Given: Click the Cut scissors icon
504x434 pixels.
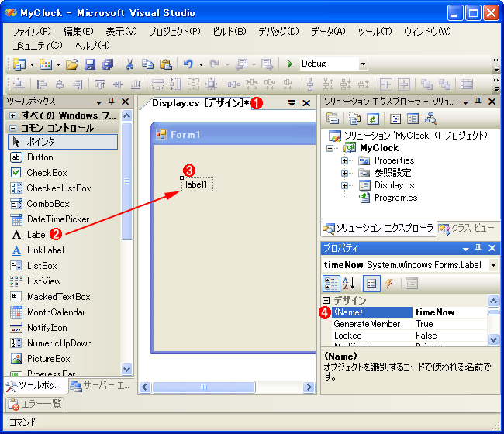Looking at the screenshot, I should pos(129,64).
